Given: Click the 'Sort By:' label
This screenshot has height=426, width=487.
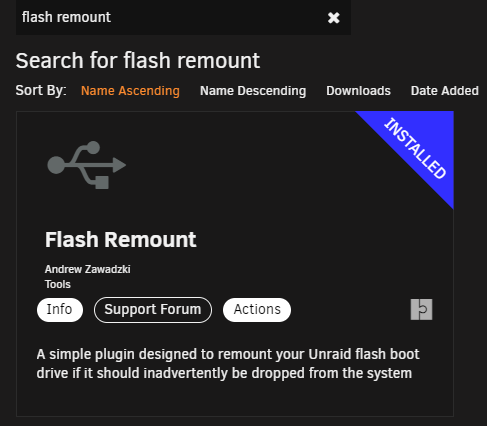Looking at the screenshot, I should coord(41,90).
